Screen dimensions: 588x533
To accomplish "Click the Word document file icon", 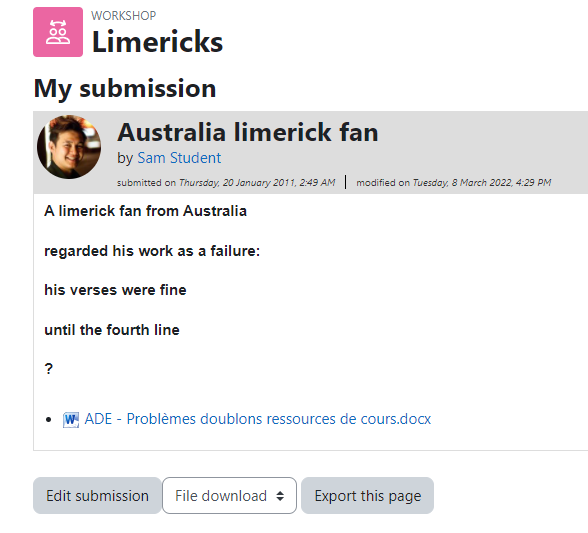I will click(x=70, y=419).
